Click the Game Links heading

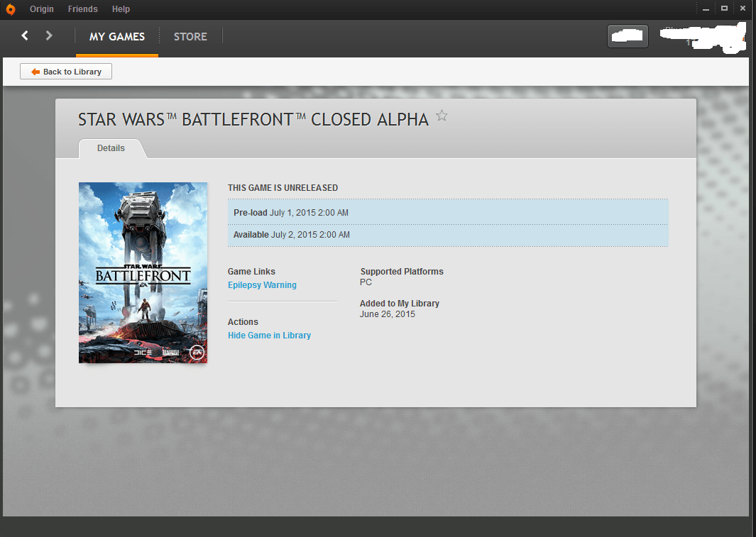tap(252, 272)
